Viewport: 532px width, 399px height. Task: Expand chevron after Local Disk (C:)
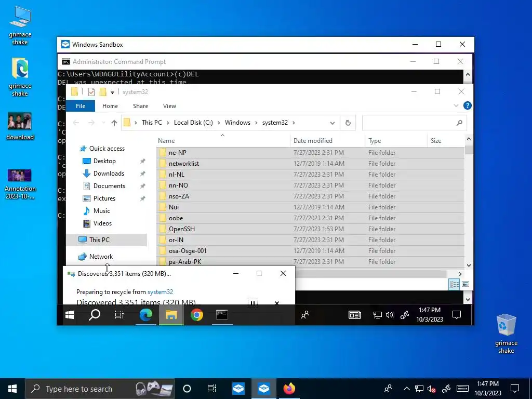tap(219, 123)
